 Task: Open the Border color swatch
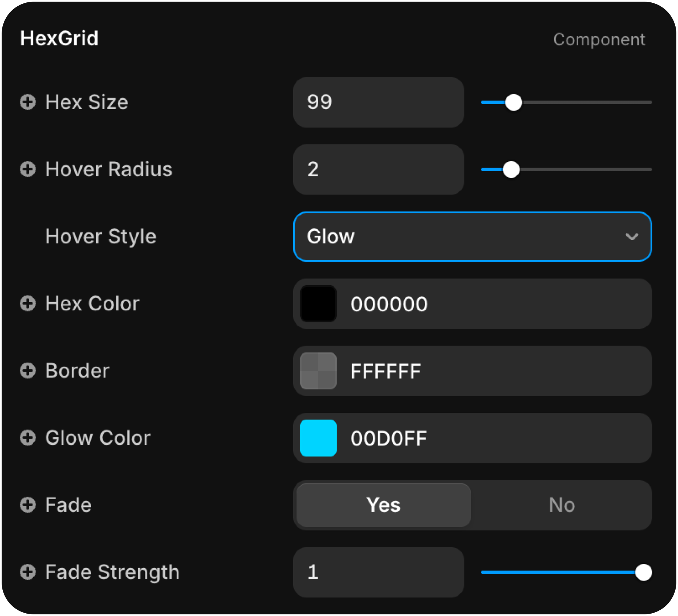[x=318, y=371]
